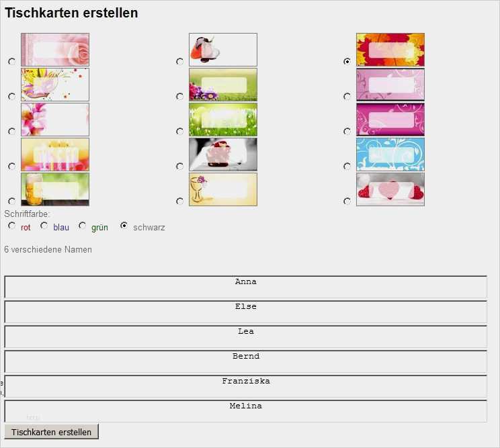Focus the name field containing Anna
Viewport: 500px width, 448px height.
pos(245,287)
